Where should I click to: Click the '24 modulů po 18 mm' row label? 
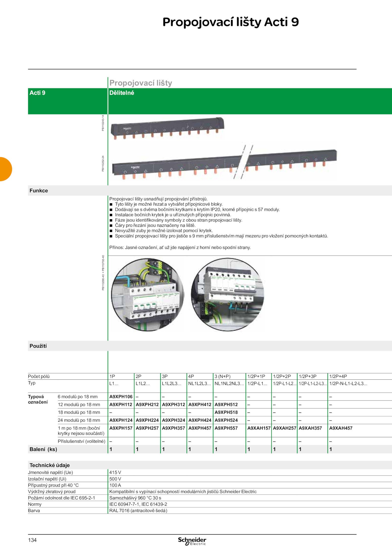79,420
